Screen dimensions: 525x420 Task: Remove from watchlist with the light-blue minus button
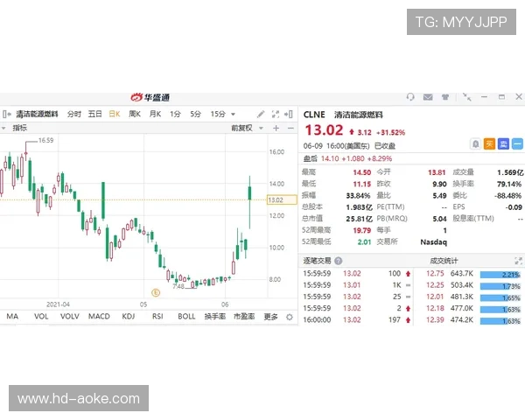[517, 144]
